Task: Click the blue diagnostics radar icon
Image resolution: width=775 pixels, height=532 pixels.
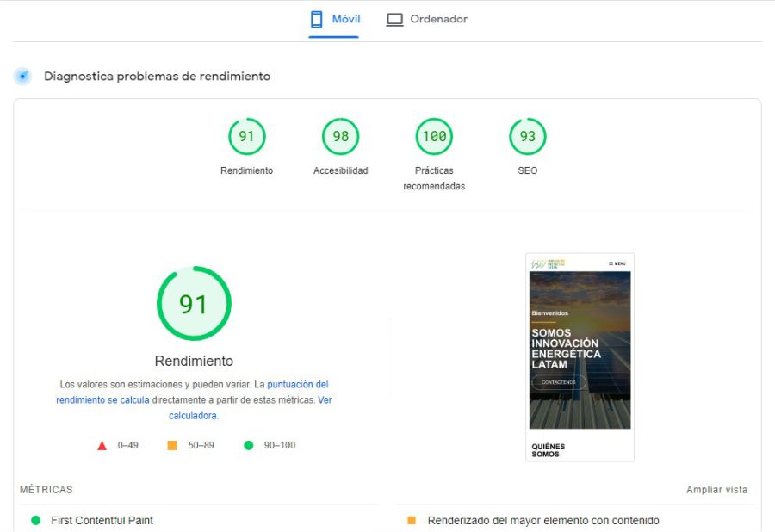Action: (22, 76)
